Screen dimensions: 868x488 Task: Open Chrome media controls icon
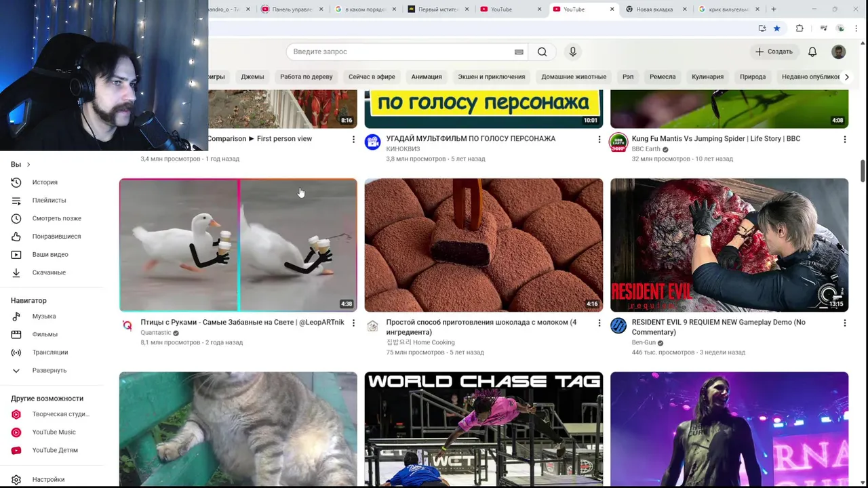(823, 28)
